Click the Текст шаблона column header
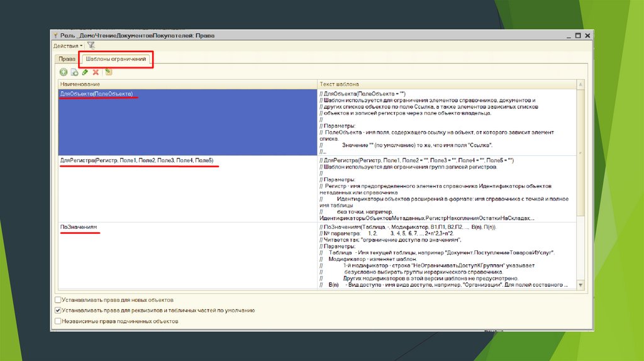 point(447,84)
